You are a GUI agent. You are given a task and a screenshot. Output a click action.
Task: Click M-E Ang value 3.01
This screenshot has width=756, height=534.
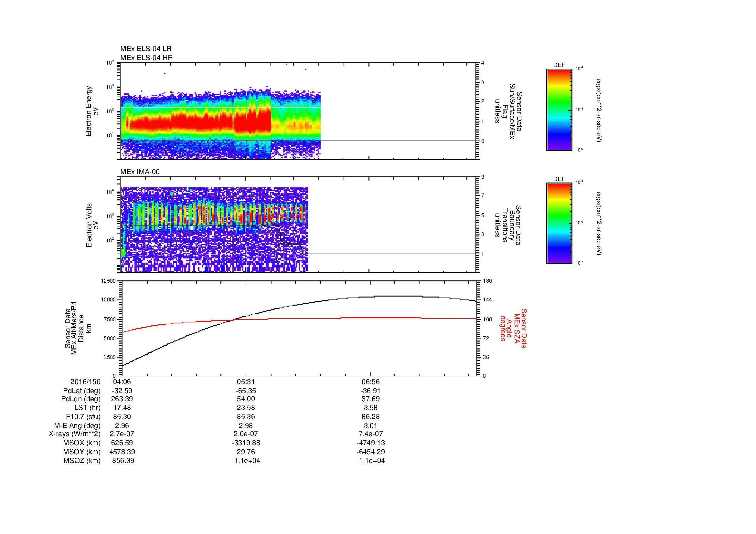tap(371, 425)
